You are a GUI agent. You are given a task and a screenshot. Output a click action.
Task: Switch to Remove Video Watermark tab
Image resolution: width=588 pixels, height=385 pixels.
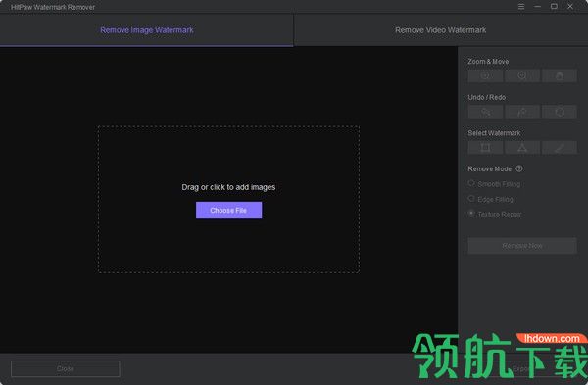coord(441,30)
